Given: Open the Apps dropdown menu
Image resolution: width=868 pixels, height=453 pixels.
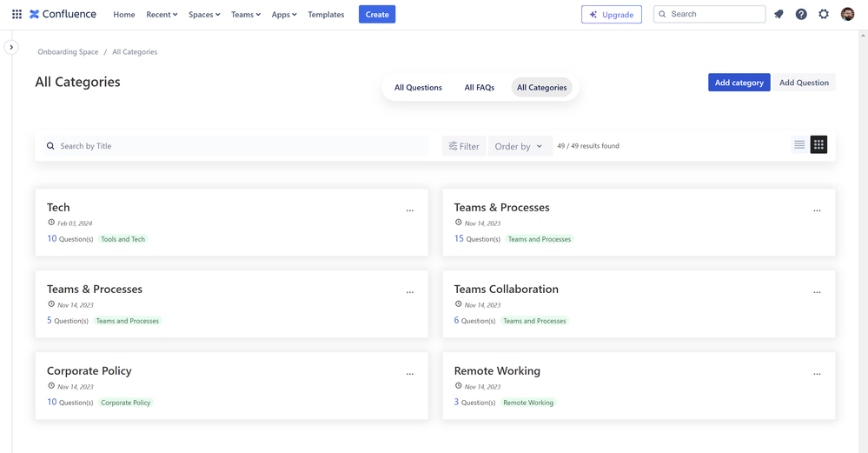Looking at the screenshot, I should click(284, 15).
